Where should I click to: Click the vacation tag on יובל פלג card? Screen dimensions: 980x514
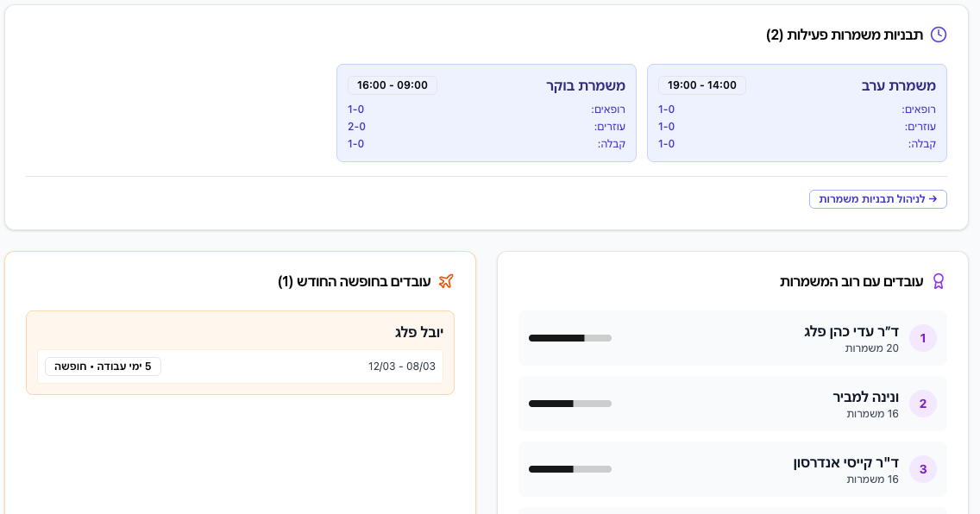[x=103, y=366]
